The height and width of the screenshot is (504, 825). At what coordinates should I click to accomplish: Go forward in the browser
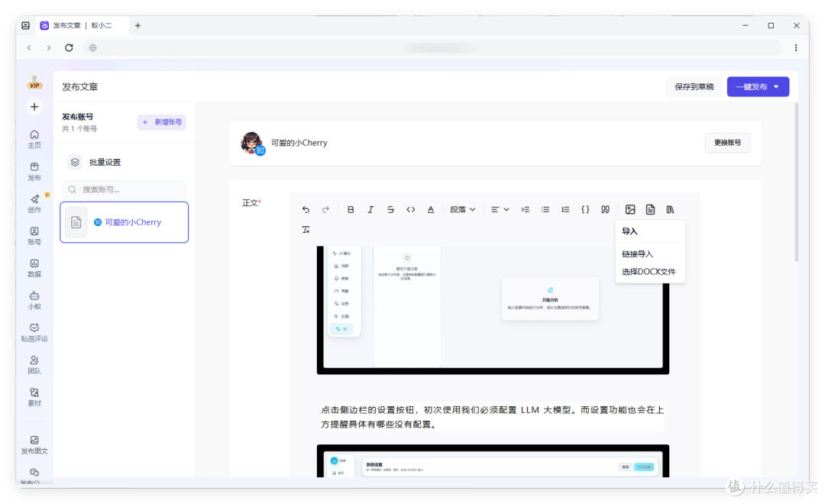click(49, 48)
